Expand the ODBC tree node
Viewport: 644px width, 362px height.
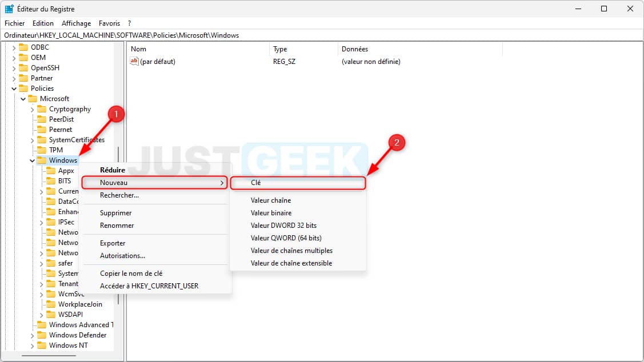click(x=14, y=47)
